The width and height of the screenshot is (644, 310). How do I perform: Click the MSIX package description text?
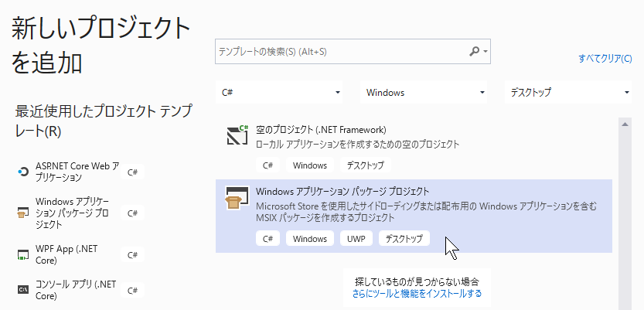click(426, 212)
